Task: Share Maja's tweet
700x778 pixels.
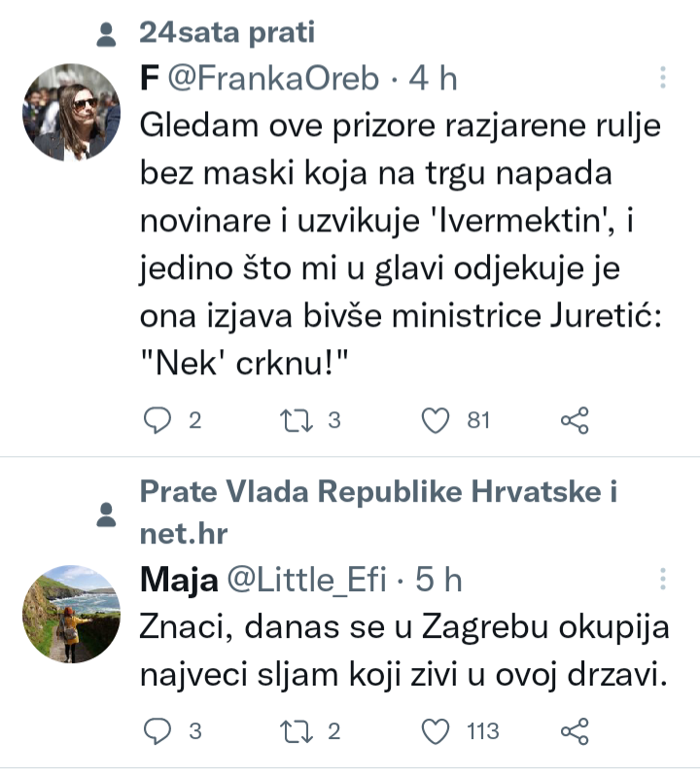Action: (x=576, y=730)
